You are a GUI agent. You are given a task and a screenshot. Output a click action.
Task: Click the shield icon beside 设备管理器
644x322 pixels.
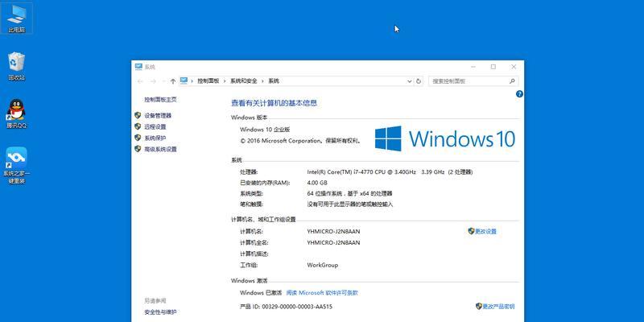138,115
